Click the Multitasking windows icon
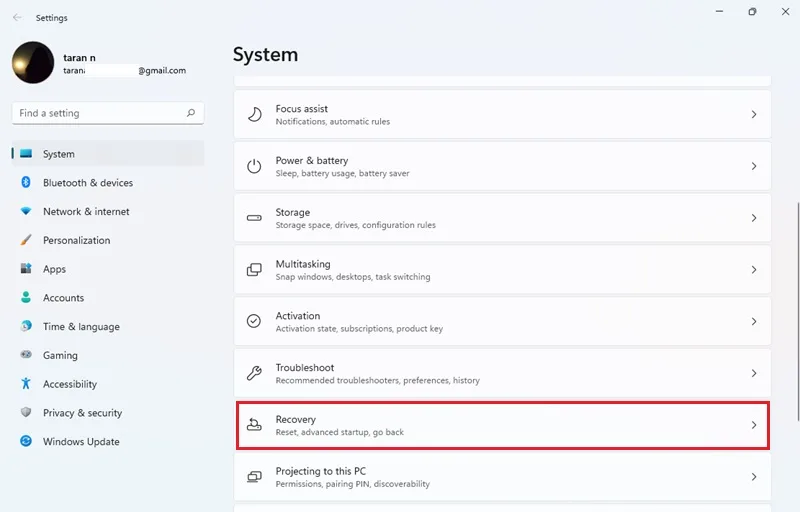This screenshot has height=512, width=800. 254,270
